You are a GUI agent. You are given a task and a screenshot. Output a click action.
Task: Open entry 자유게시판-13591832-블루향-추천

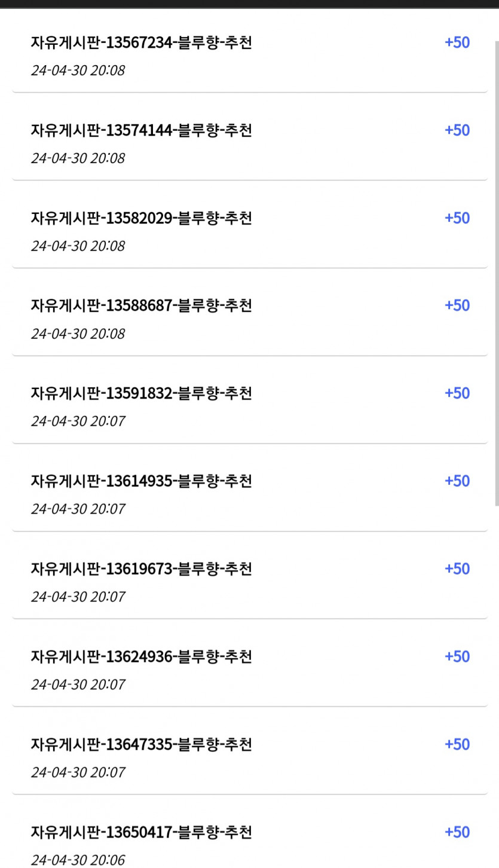click(141, 393)
